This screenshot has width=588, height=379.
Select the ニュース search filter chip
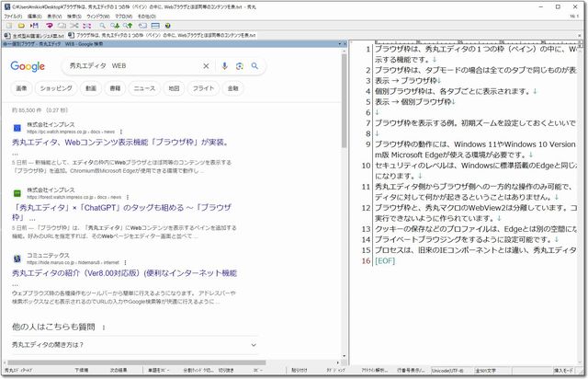144,88
